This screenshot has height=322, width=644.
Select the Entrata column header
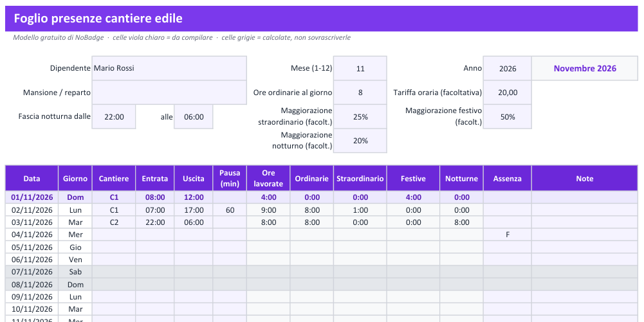click(155, 179)
